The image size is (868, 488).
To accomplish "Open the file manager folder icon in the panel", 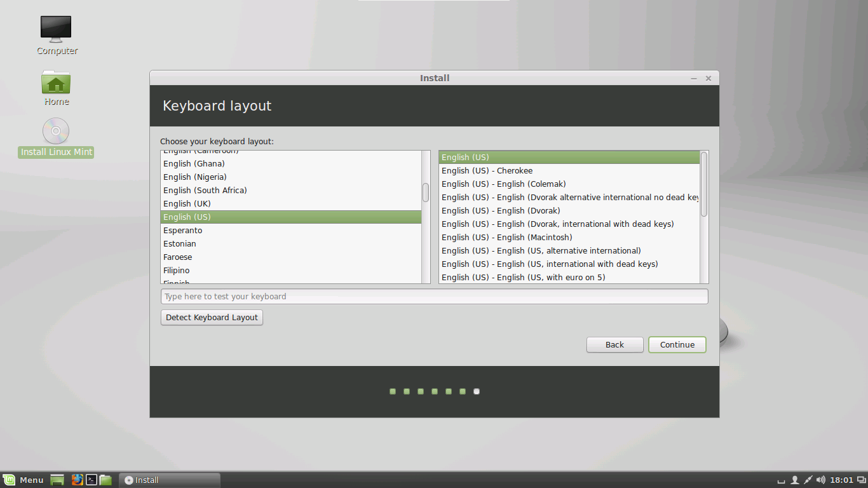I will [105, 480].
